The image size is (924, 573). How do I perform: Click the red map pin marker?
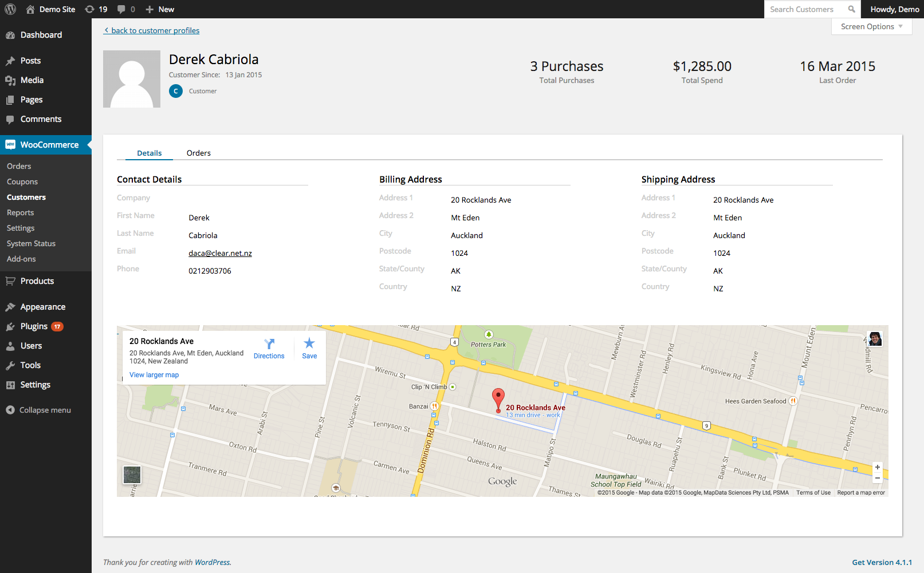498,401
